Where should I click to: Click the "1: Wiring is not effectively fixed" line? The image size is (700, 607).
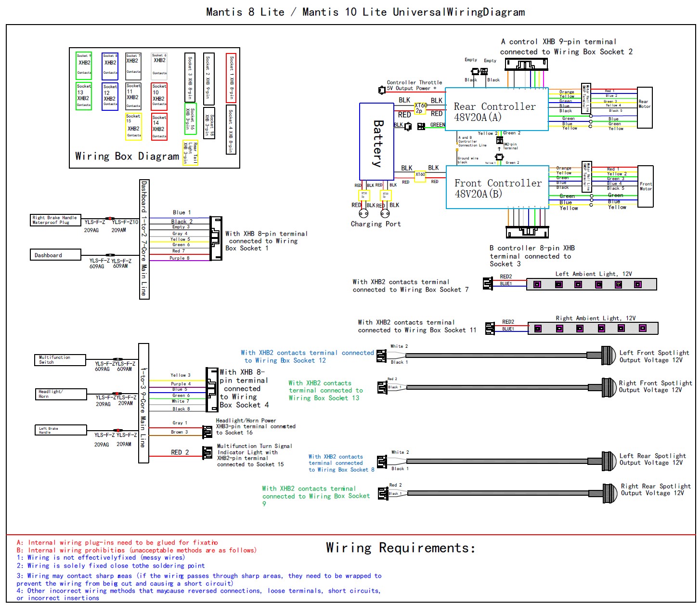point(101,558)
